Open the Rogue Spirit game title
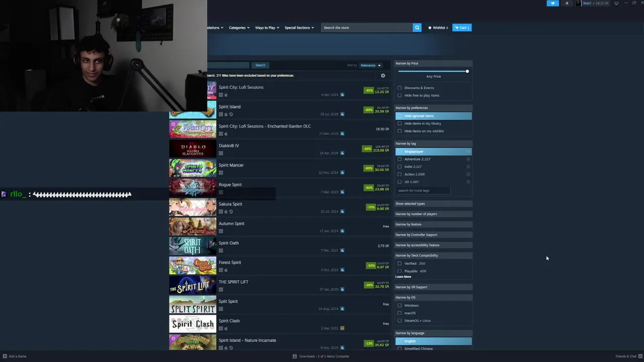Screen dimensions: 644x362 point(230,185)
